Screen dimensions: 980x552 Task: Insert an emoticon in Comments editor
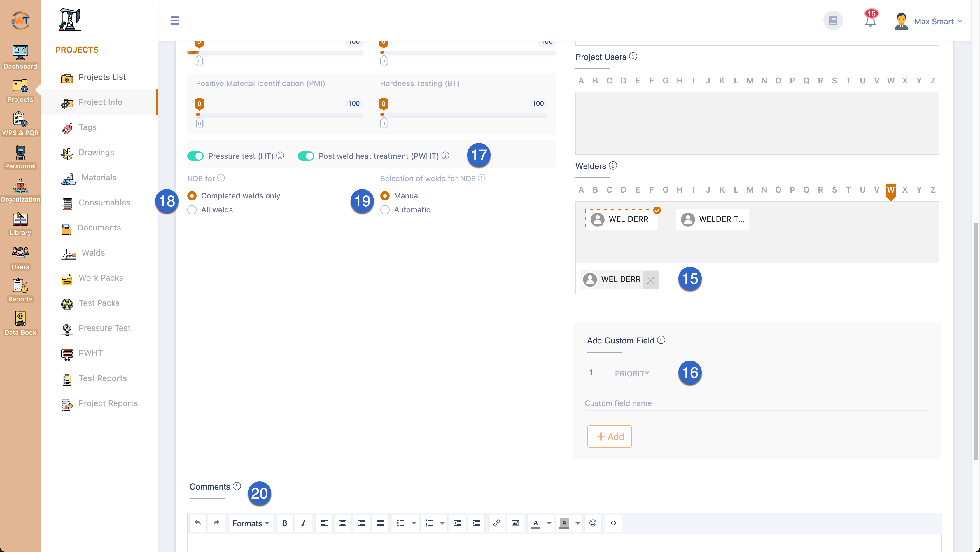(593, 523)
